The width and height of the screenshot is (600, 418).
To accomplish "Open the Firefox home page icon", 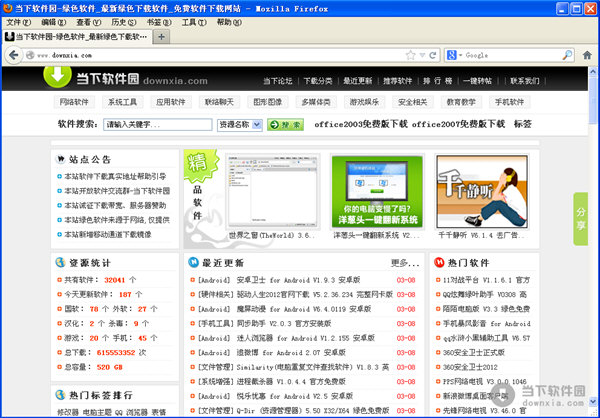I will (587, 55).
